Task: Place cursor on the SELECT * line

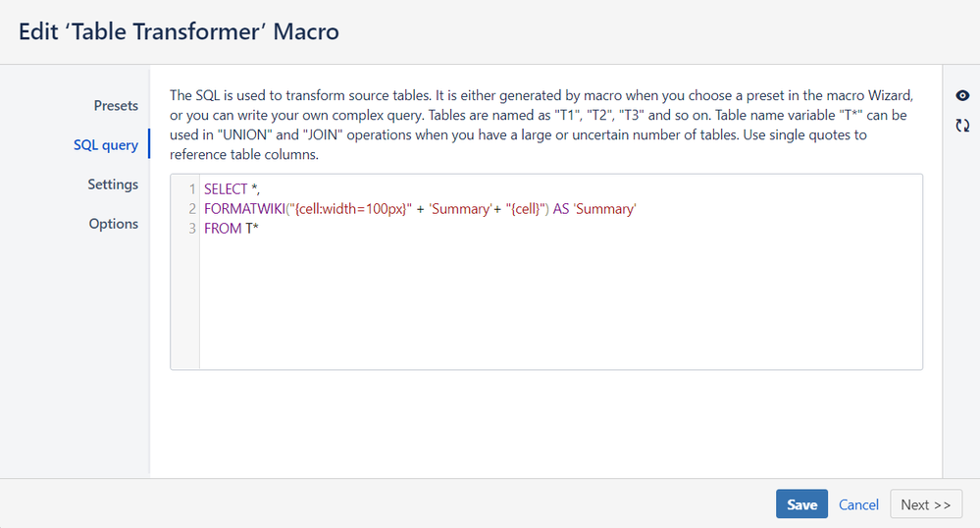Action: point(226,188)
